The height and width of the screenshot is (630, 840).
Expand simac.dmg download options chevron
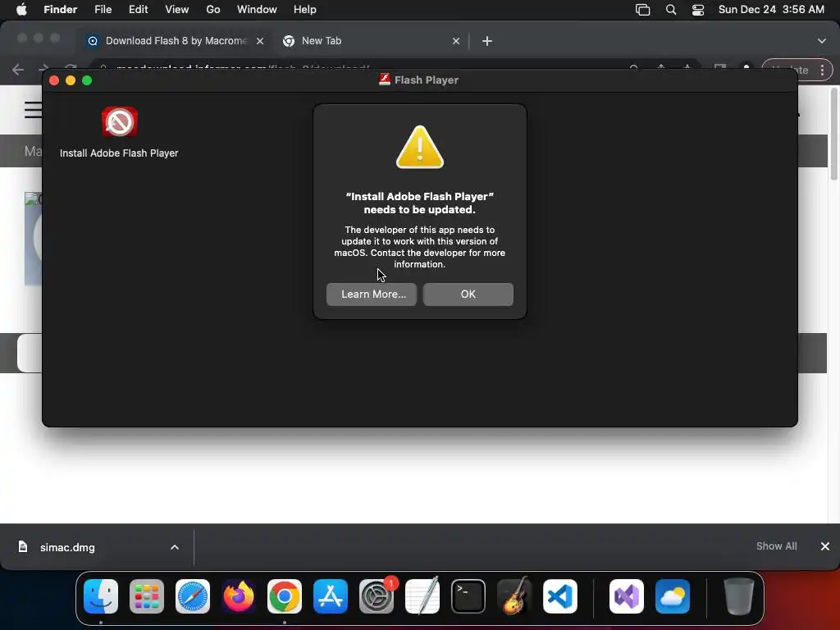(175, 547)
